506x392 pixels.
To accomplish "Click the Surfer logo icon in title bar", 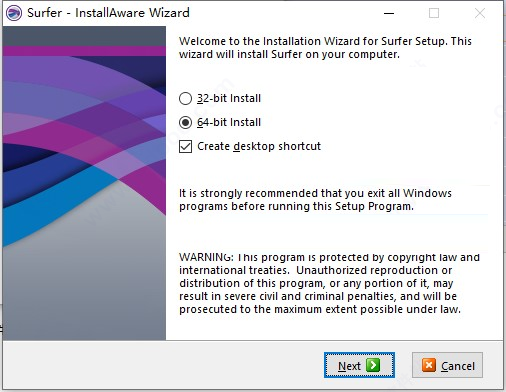I will [x=14, y=13].
